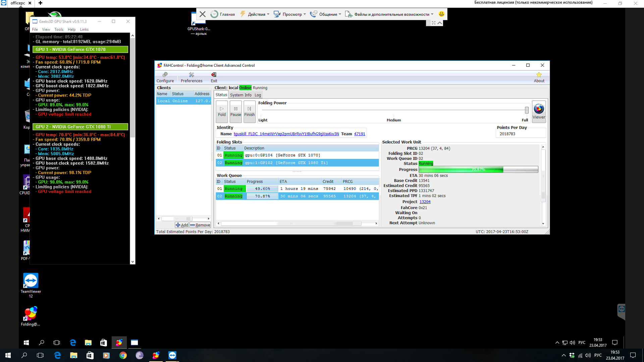Switch to the System Info tab

tap(240, 95)
